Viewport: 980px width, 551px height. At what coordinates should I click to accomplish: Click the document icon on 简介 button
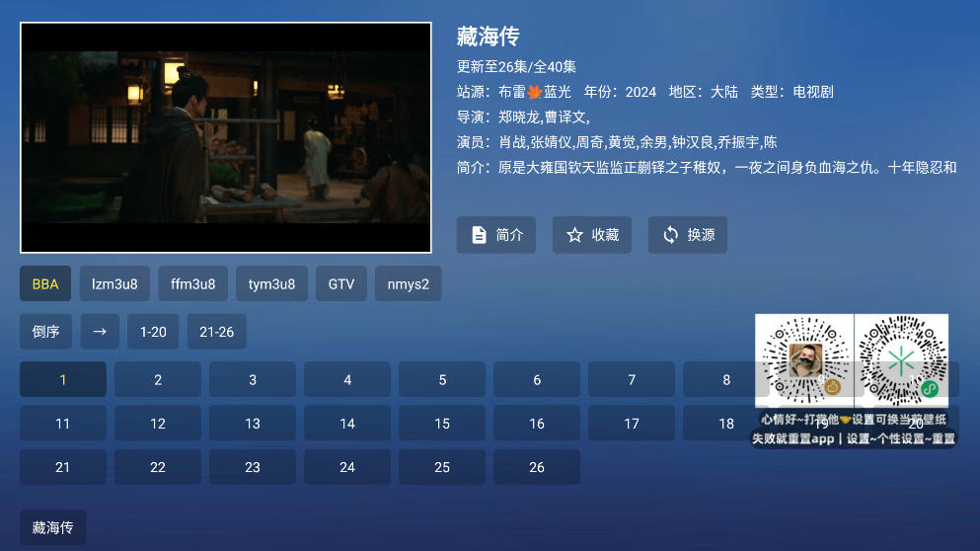point(479,235)
